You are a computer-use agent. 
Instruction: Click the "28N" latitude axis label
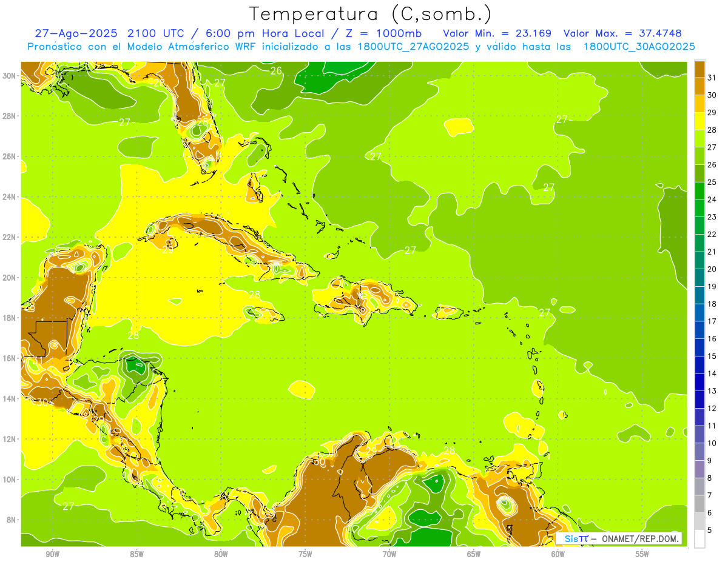(x=10, y=116)
